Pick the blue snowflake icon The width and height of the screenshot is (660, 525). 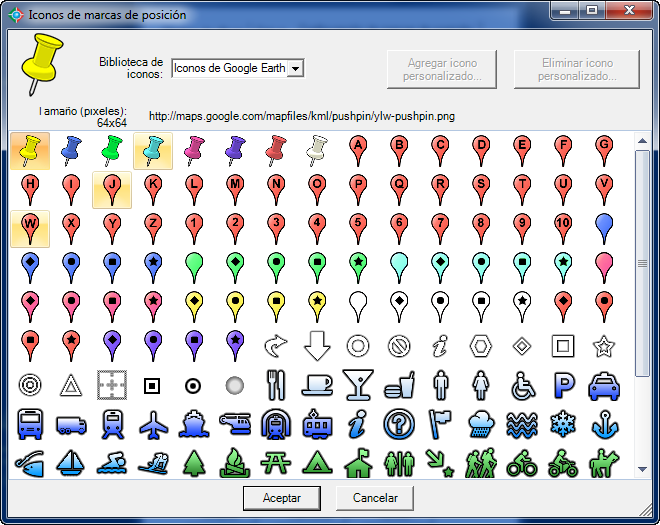pyautogui.click(x=563, y=424)
